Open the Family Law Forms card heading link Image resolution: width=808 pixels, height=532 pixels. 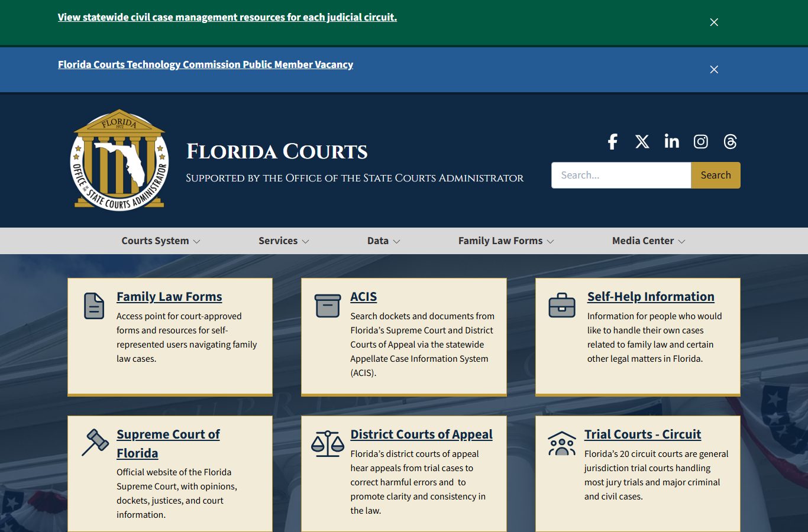(x=169, y=297)
